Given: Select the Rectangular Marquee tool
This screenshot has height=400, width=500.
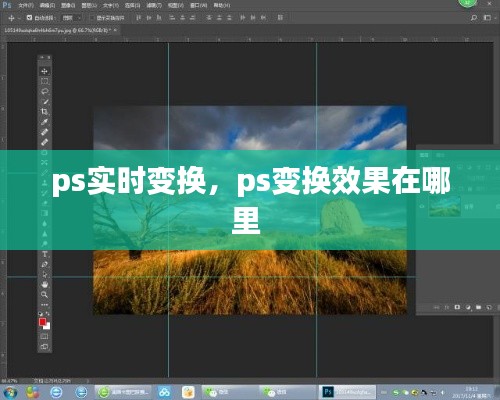Looking at the screenshot, I should [x=44, y=81].
